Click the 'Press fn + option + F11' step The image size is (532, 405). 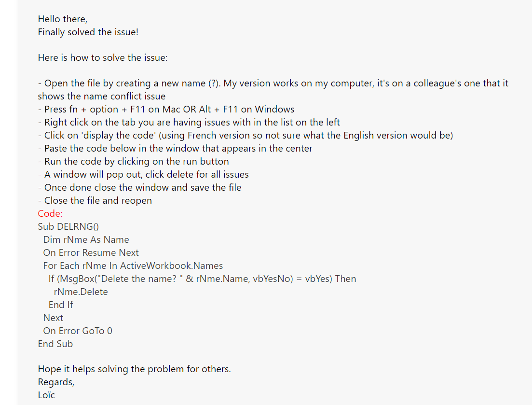[x=166, y=109]
